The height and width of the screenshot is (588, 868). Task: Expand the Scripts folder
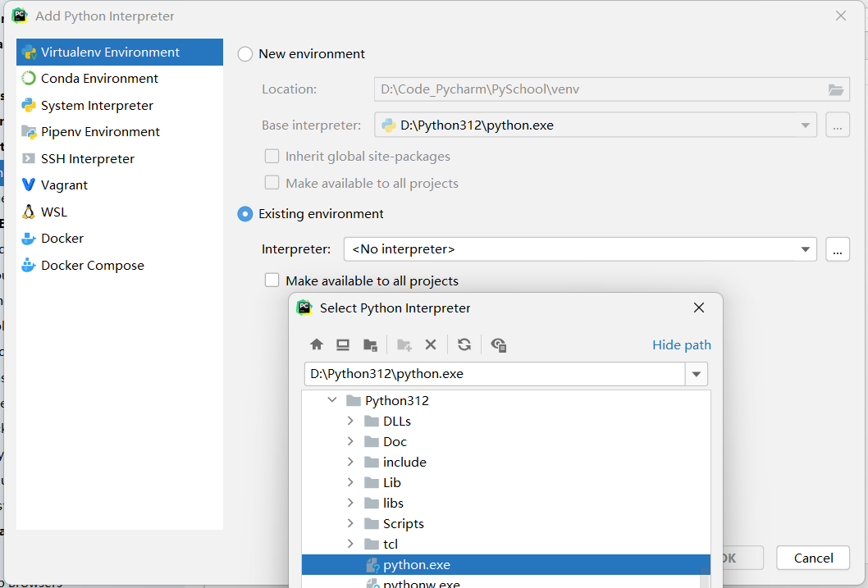350,523
